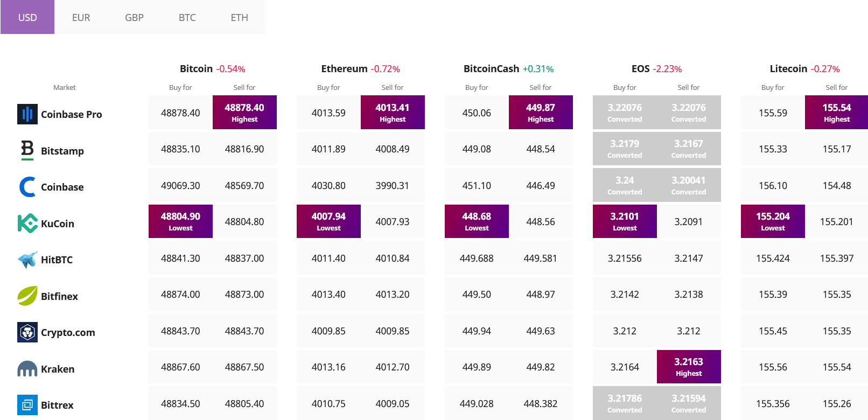Open the Bitfinex market link
Viewport: 868px width, 420px height.
[x=59, y=296]
